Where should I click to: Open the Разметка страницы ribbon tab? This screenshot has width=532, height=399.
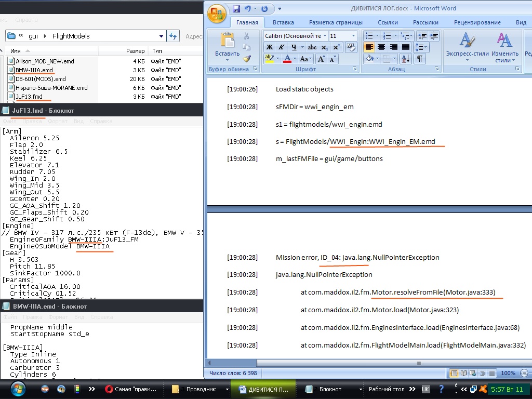point(336,22)
